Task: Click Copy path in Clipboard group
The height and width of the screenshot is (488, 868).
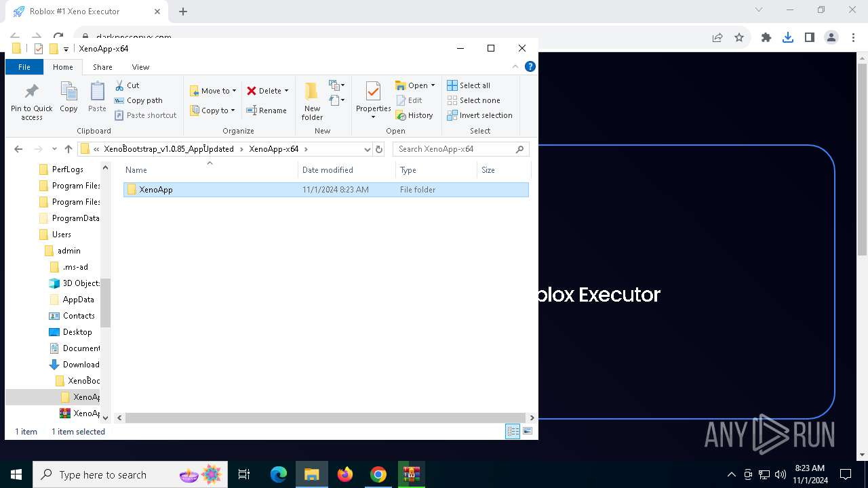Action: 138,100
